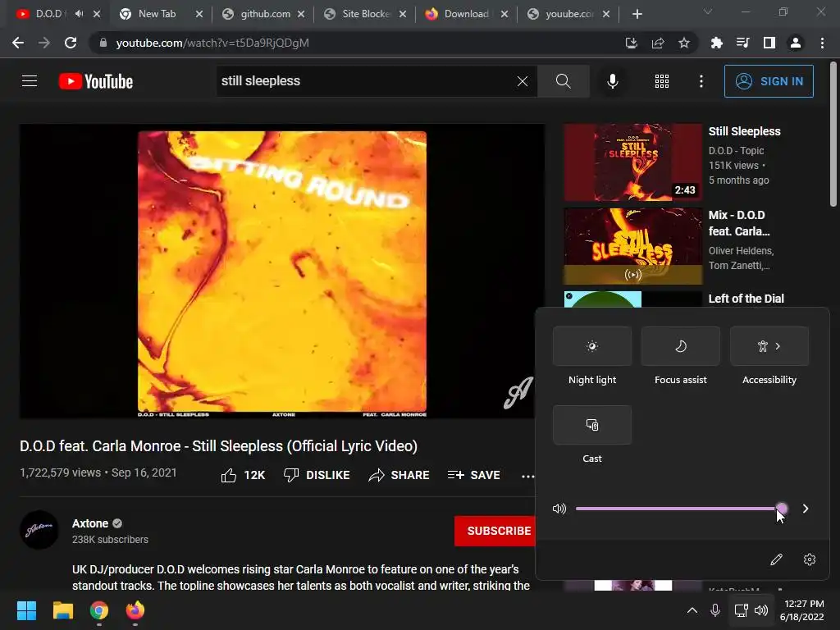The height and width of the screenshot is (630, 840).
Task: Go to the YouTube home logo
Action: pos(96,81)
